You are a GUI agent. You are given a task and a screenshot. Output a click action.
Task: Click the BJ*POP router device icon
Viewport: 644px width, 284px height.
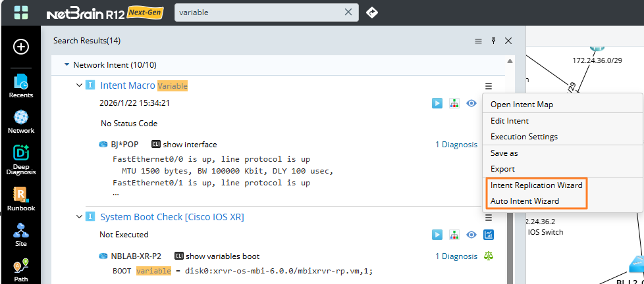click(103, 145)
